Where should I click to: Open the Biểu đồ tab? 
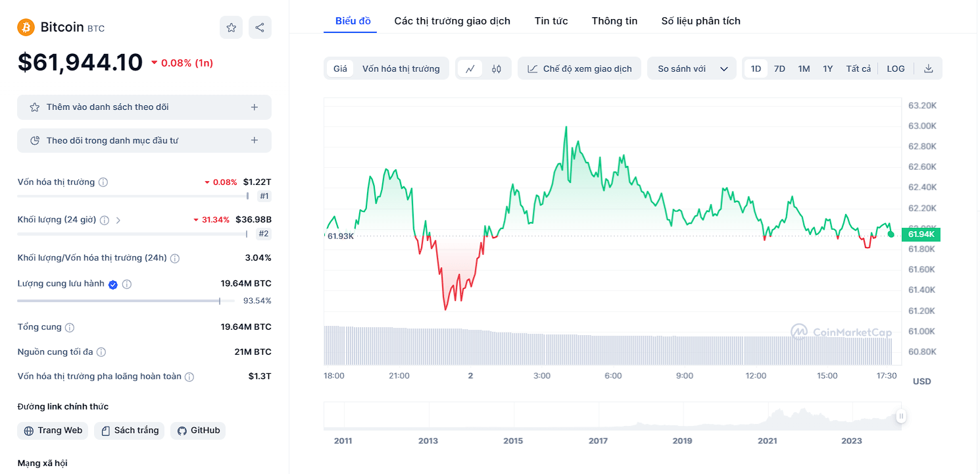353,21
